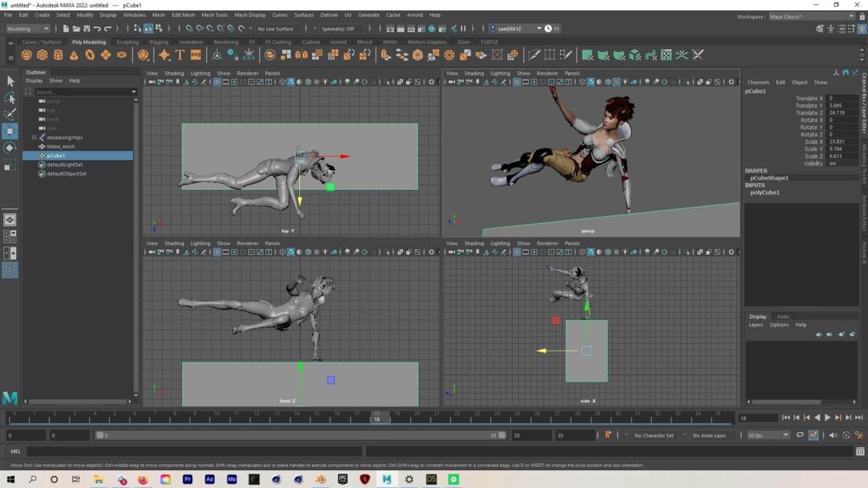Click the New Scene icon
This screenshot has width=868, height=488.
[65, 29]
